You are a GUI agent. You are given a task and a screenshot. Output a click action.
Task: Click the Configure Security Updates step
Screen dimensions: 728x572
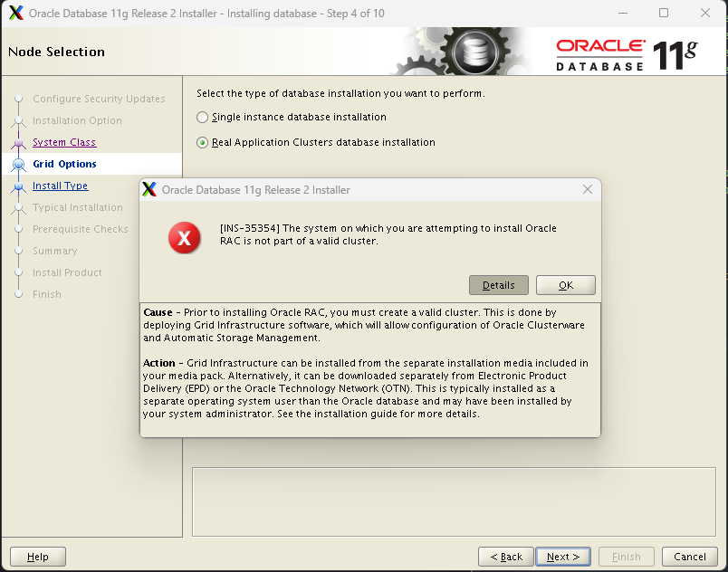[x=99, y=99]
